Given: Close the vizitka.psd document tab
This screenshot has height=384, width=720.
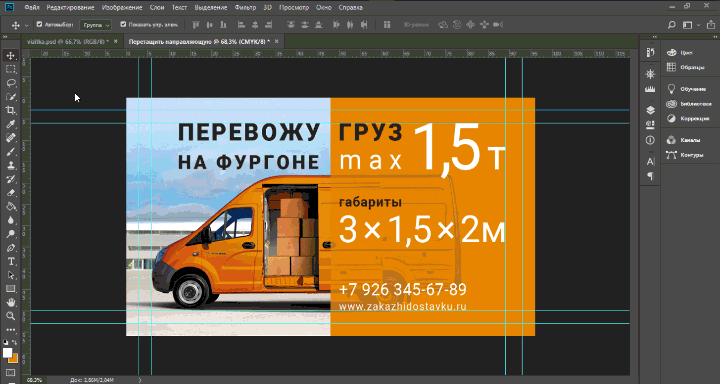Looking at the screenshot, I should 116,41.
